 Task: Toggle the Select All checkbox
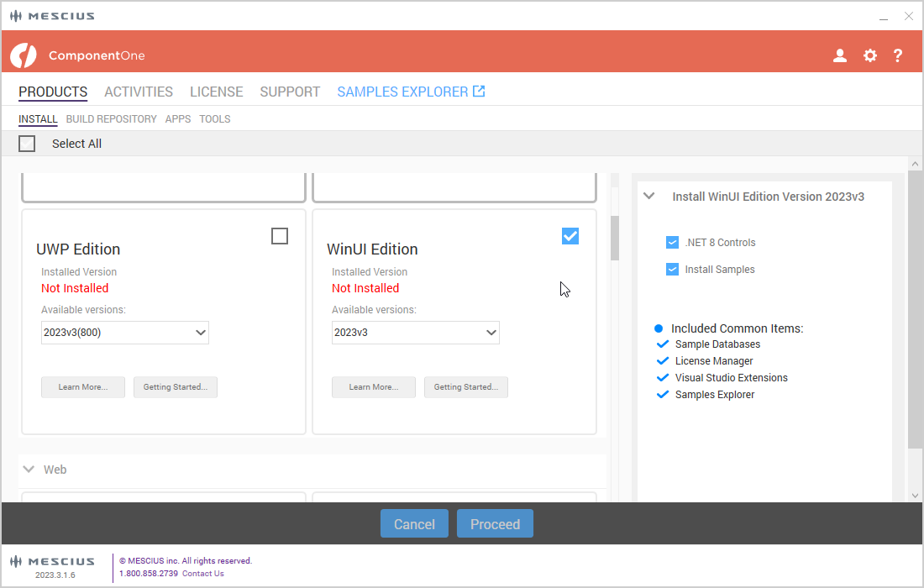[27, 144]
